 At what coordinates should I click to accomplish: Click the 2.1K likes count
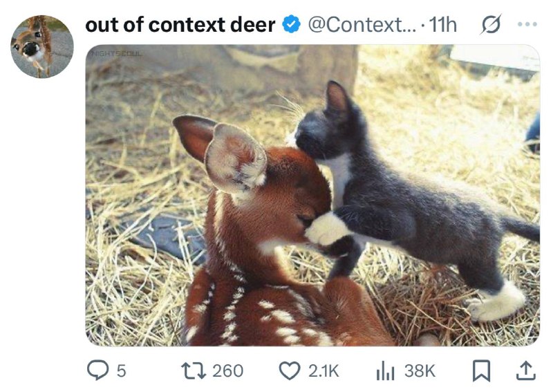[x=324, y=371]
